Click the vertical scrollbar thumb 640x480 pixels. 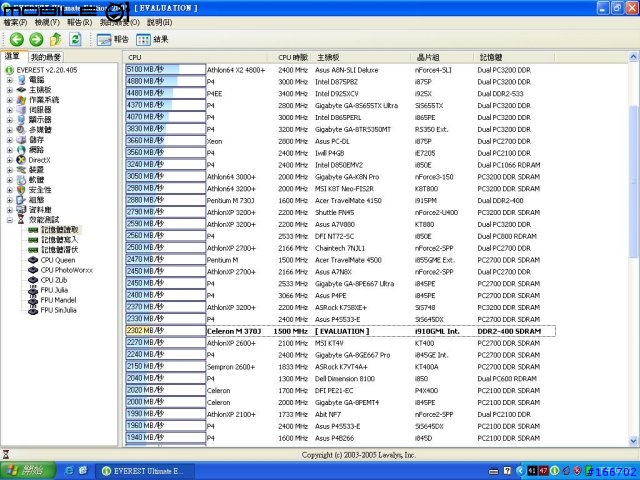tap(633, 181)
